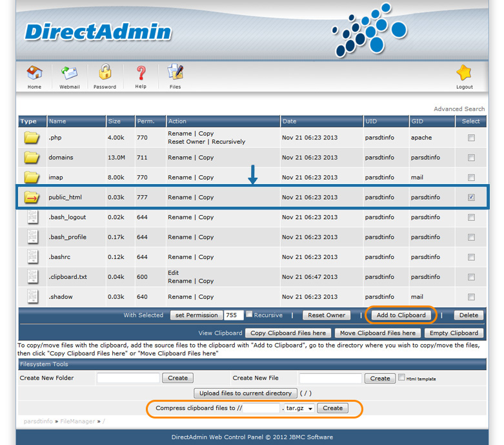504x445 pixels.
Task: Sort by the UID column header
Action: 387,121
